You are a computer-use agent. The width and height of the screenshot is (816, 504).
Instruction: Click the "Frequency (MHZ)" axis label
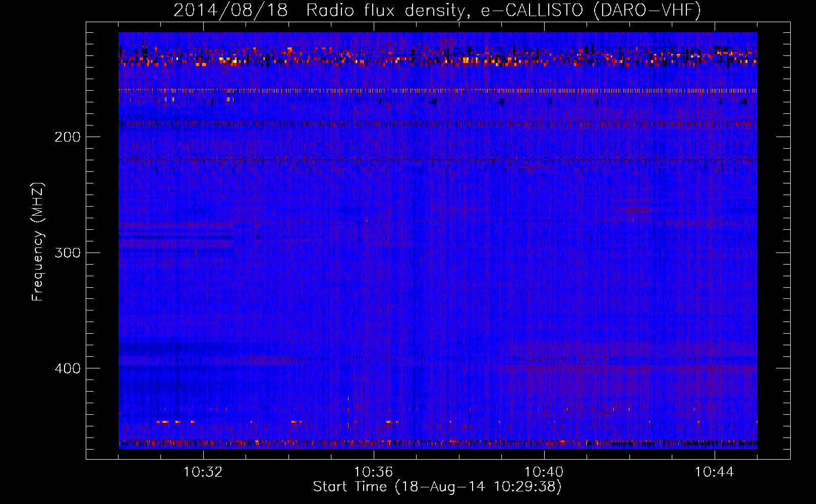(38, 242)
